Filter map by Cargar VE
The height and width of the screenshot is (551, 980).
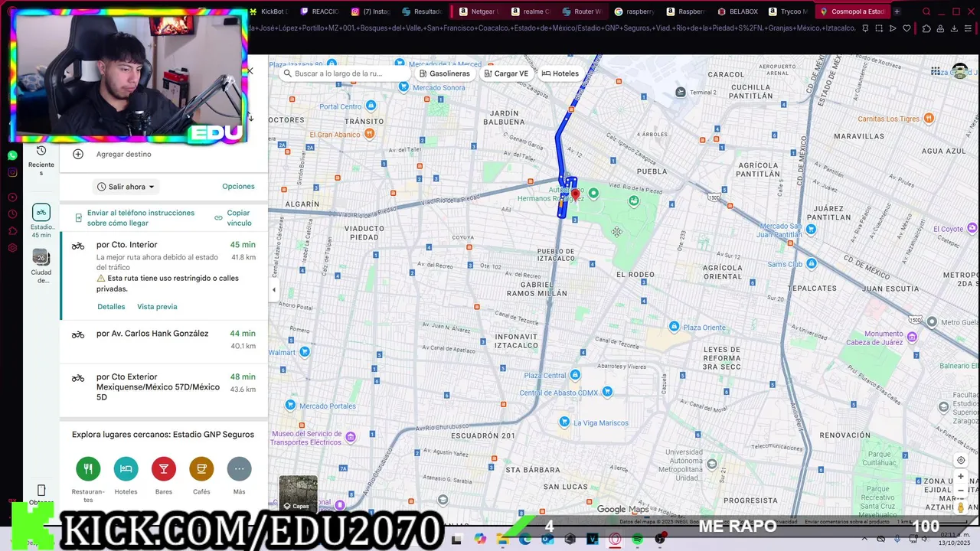pyautogui.click(x=505, y=73)
